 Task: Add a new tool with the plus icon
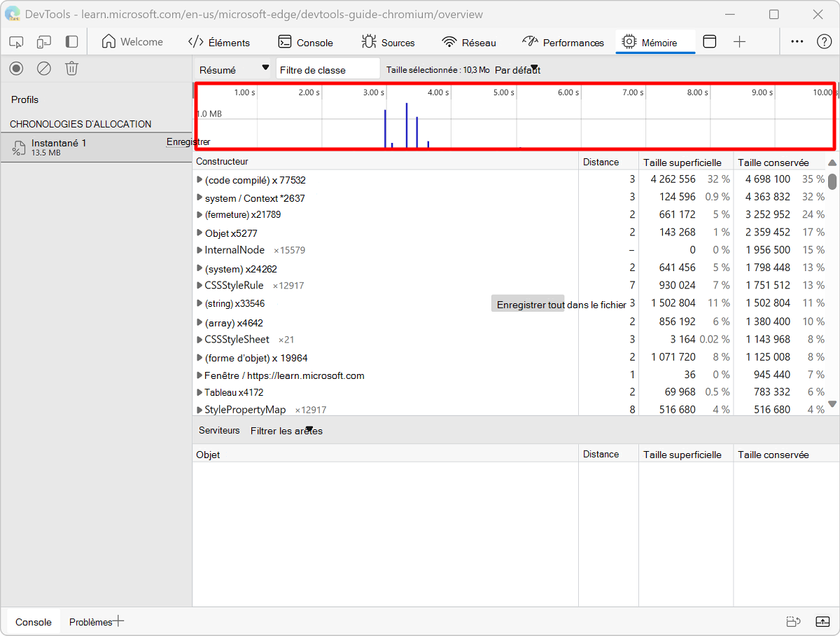coord(739,42)
